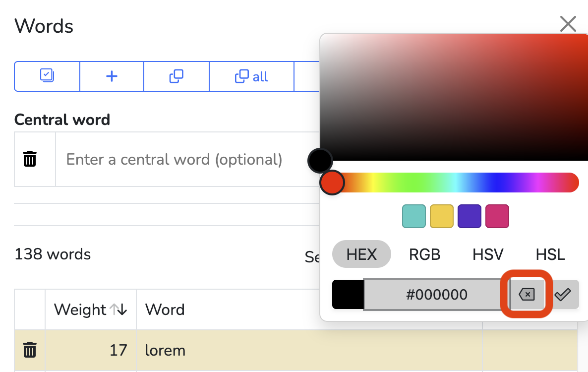Click the copy words icon
588x372 pixels.
pos(176,76)
